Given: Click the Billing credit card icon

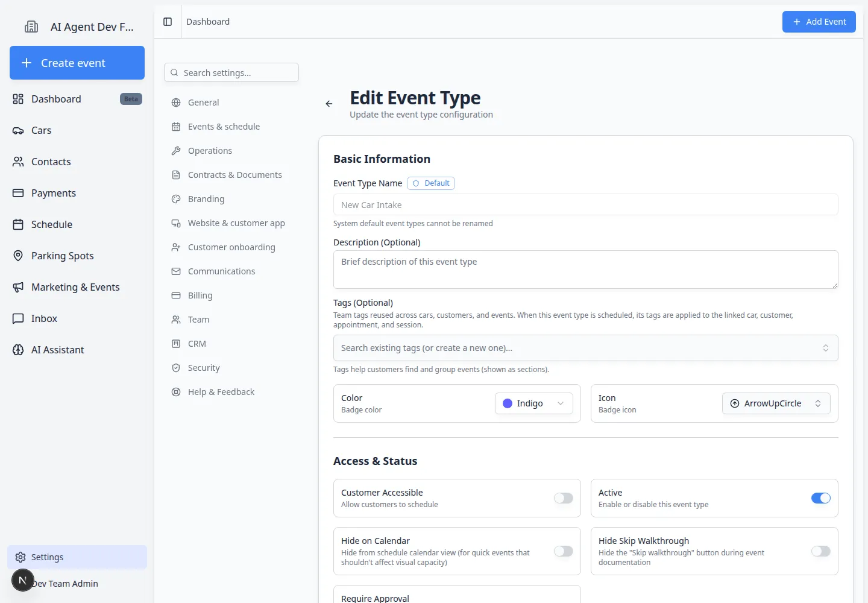Looking at the screenshot, I should pos(176,295).
